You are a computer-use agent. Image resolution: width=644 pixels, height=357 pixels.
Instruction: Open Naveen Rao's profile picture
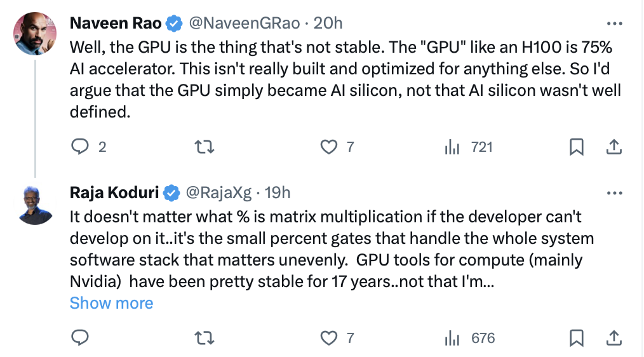pos(35,34)
